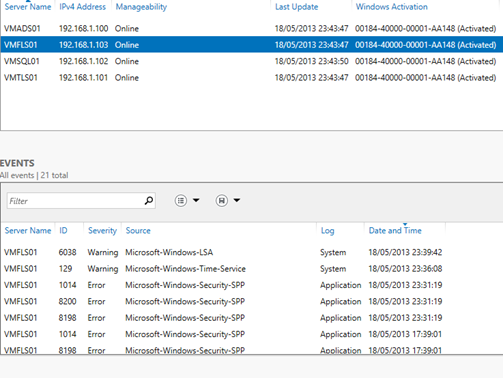Sort events by Date and Time header

(x=395, y=230)
